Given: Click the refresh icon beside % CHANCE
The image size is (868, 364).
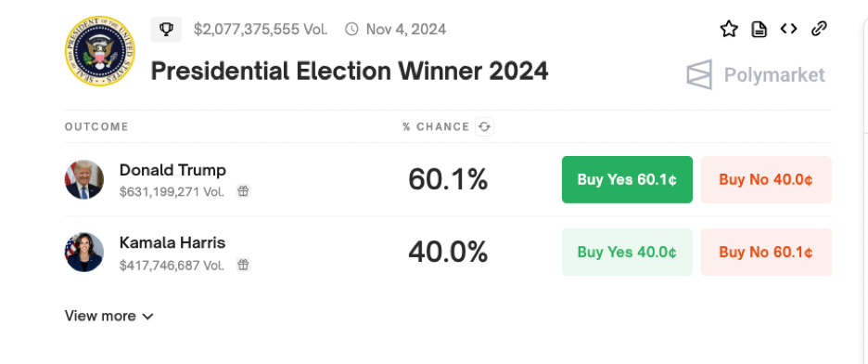Looking at the screenshot, I should (x=484, y=127).
